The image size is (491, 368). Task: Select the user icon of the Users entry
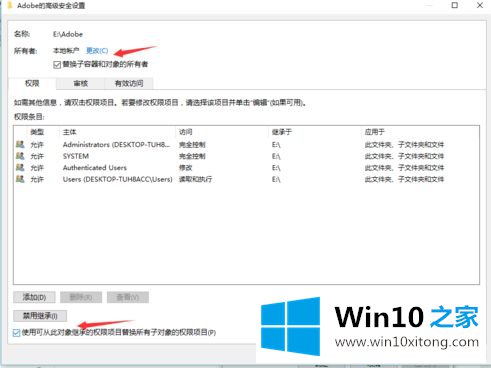tap(20, 179)
